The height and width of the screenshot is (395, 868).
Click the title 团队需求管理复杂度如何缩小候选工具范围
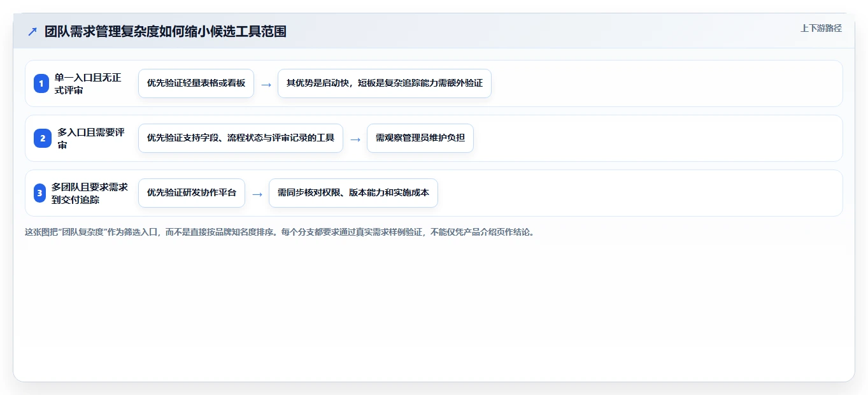(166, 31)
